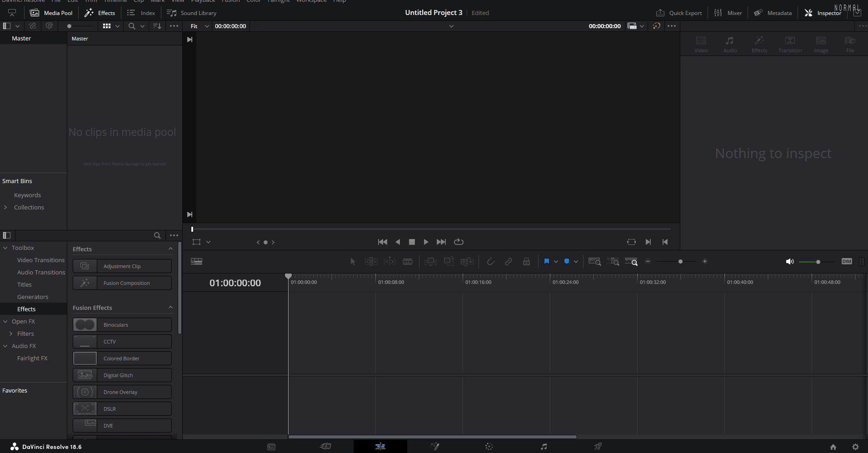Mute audio with speaker icon
The height and width of the screenshot is (453, 868).
pos(790,261)
